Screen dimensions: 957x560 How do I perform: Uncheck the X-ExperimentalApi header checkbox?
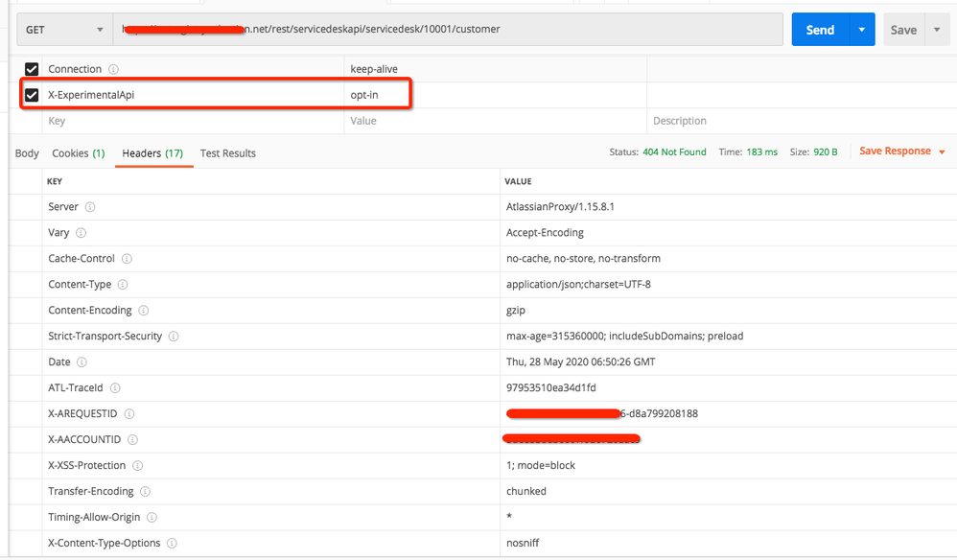[x=32, y=95]
